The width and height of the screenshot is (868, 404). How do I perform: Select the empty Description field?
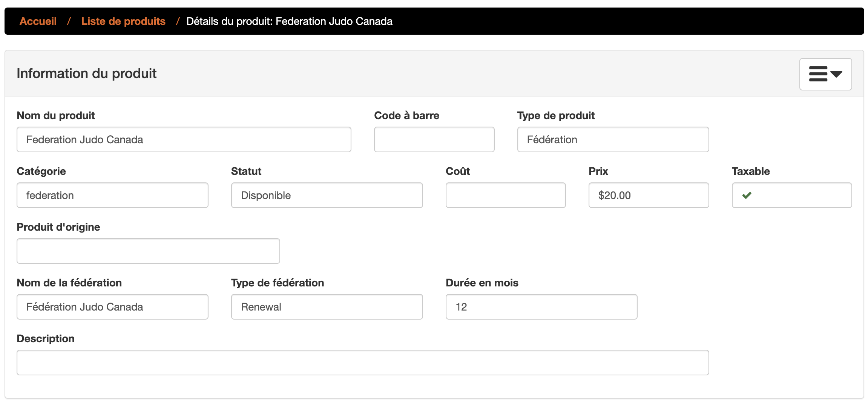[362, 362]
